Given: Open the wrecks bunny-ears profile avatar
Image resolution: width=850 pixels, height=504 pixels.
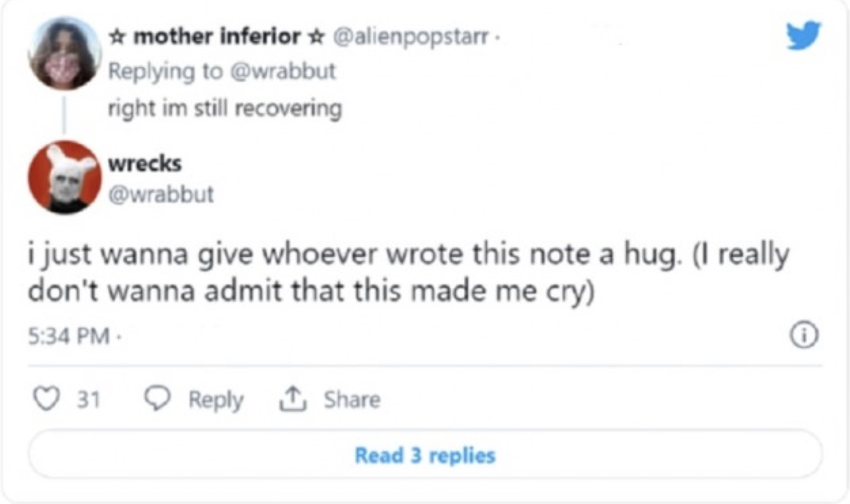Looking at the screenshot, I should (64, 177).
